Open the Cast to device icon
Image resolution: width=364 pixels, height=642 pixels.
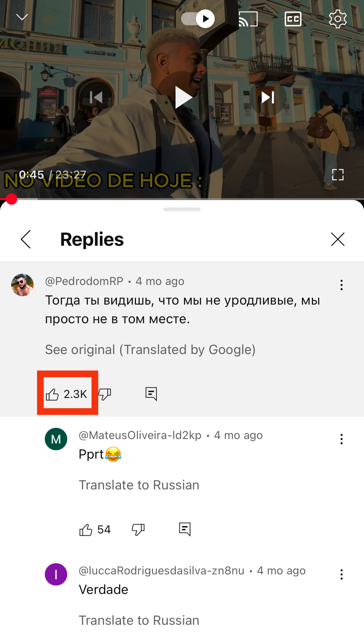pyautogui.click(x=248, y=19)
